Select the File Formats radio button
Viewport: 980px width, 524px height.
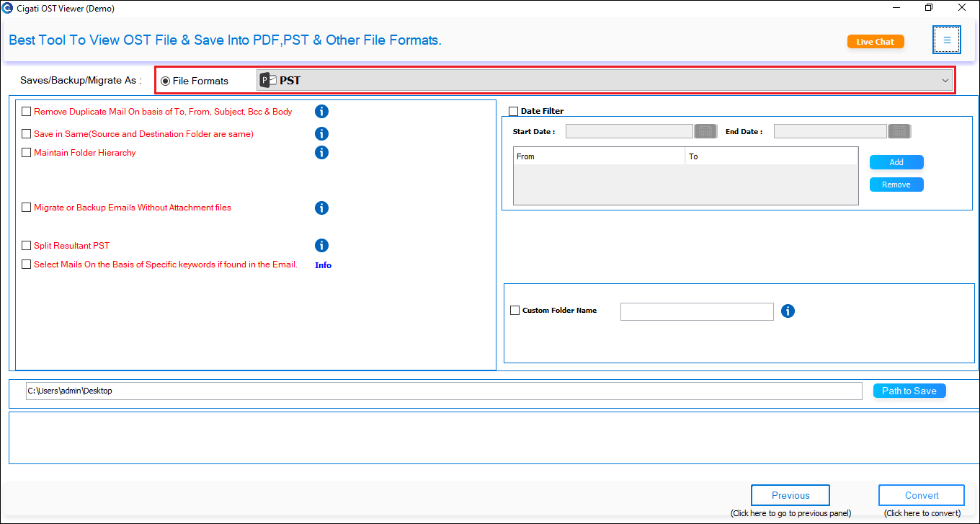(166, 81)
